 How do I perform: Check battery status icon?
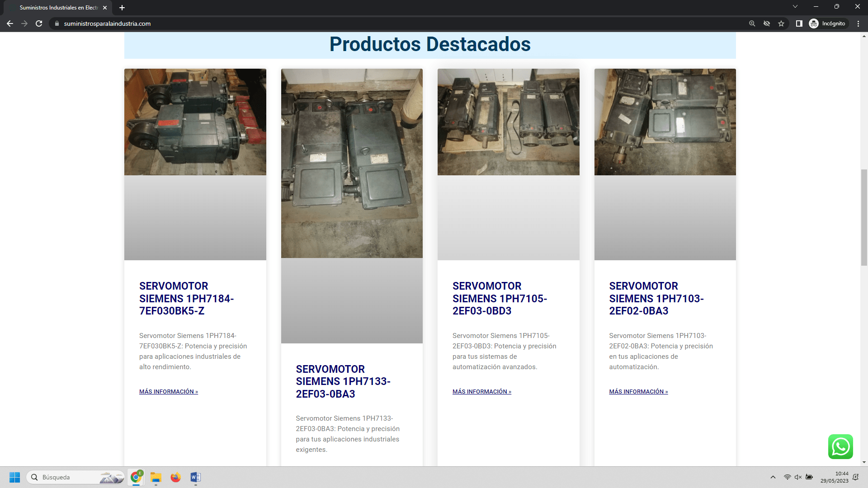(809, 477)
